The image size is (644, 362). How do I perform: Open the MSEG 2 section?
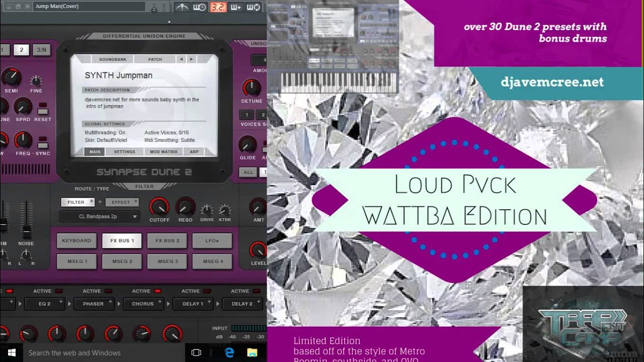click(x=122, y=261)
